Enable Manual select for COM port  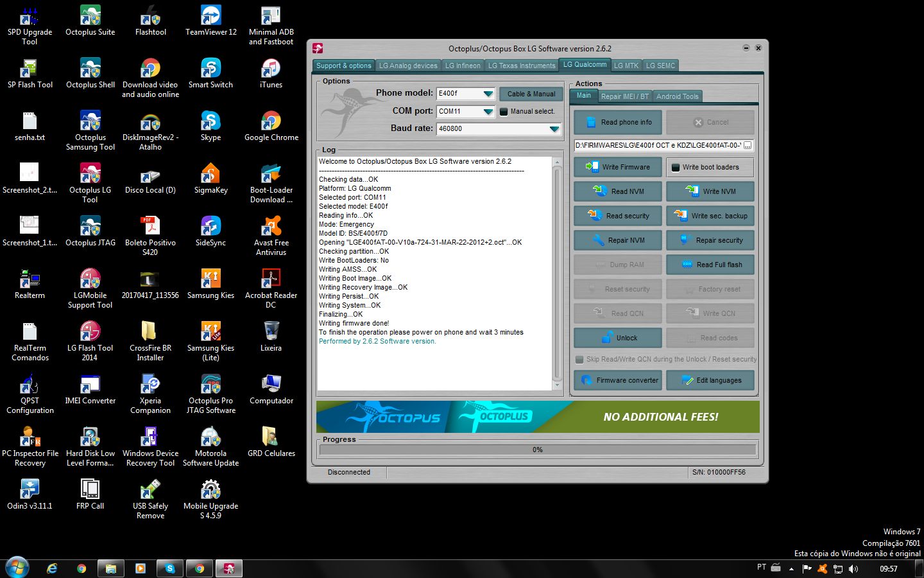(x=504, y=112)
